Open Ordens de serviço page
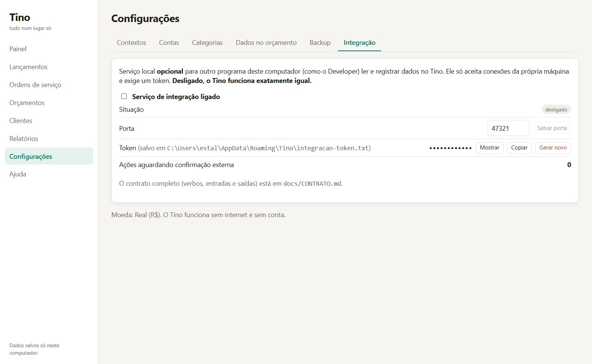This screenshot has width=592, height=364. (49, 85)
